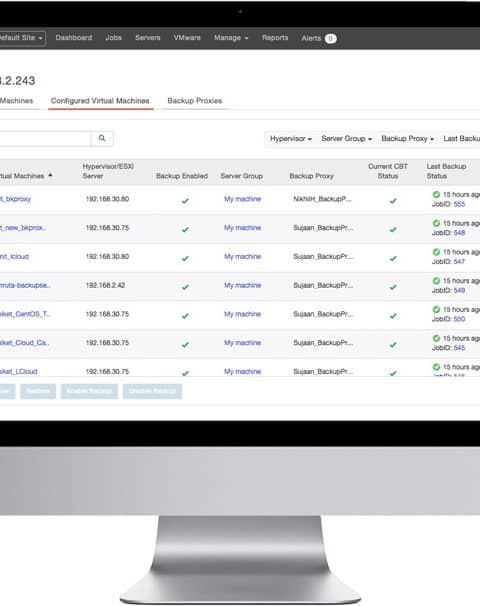Sort by the Current CBT Status header
This screenshot has height=606, width=480.
[388, 171]
